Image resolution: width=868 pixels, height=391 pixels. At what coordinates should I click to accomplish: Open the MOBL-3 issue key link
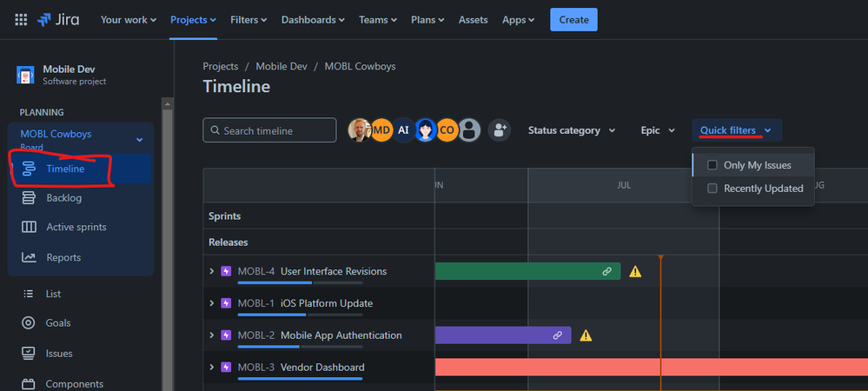[255, 368]
